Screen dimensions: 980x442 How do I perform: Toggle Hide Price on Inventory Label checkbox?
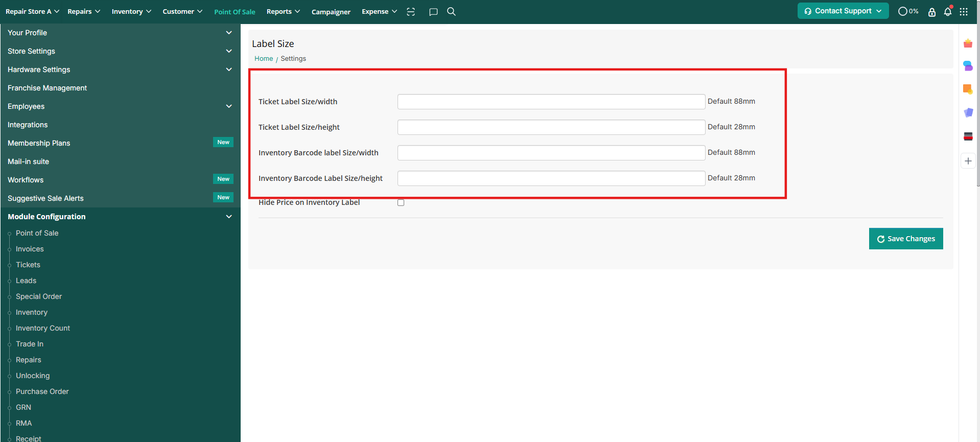pyautogui.click(x=401, y=203)
